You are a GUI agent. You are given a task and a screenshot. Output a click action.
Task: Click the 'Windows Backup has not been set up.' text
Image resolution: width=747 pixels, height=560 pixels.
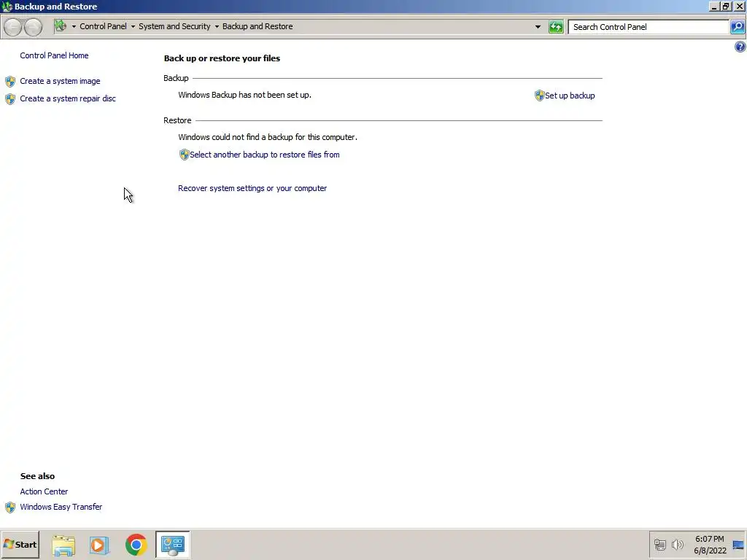(245, 95)
